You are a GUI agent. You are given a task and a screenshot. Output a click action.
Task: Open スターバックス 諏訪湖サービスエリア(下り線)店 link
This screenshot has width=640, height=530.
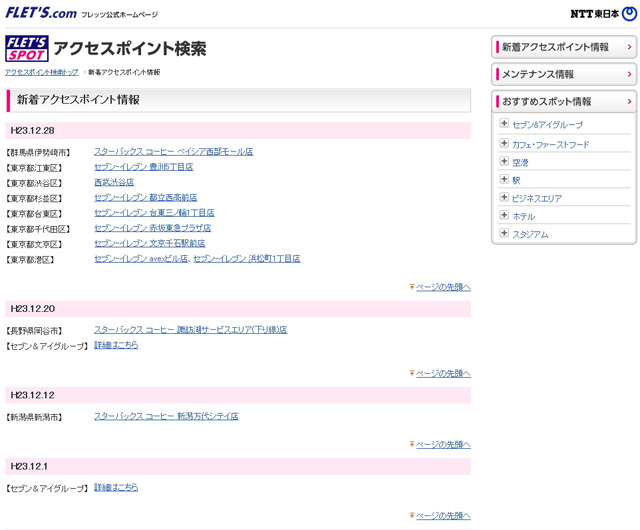point(191,330)
